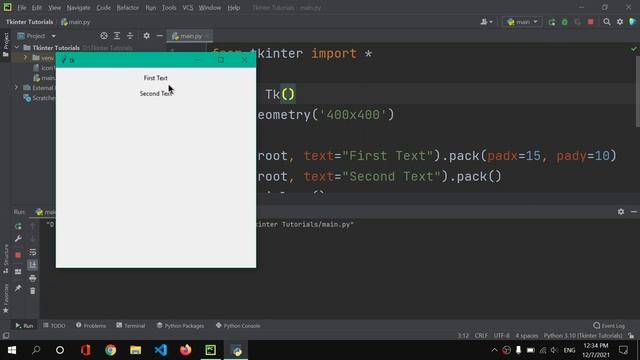
Task: Open Run panel settings gear
Action: [x=621, y=212]
